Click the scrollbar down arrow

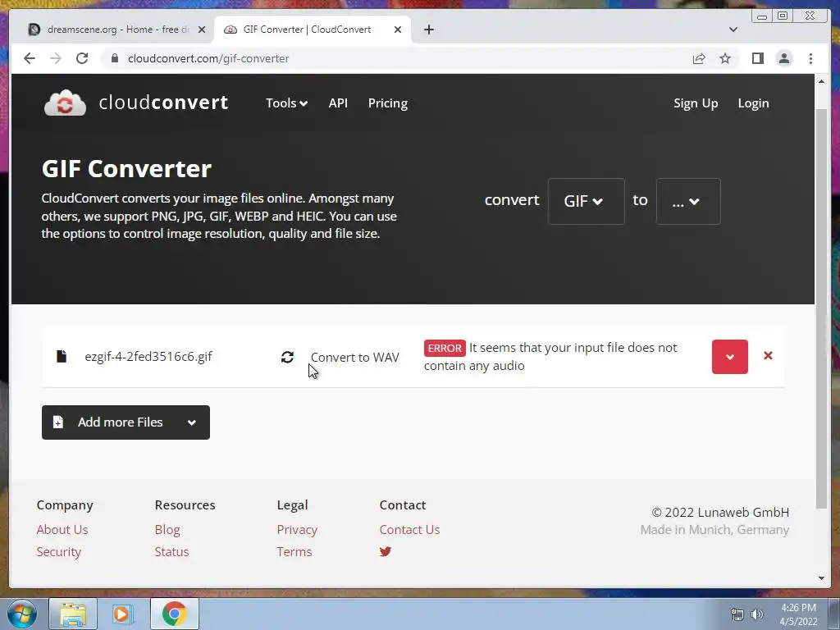pyautogui.click(x=821, y=578)
